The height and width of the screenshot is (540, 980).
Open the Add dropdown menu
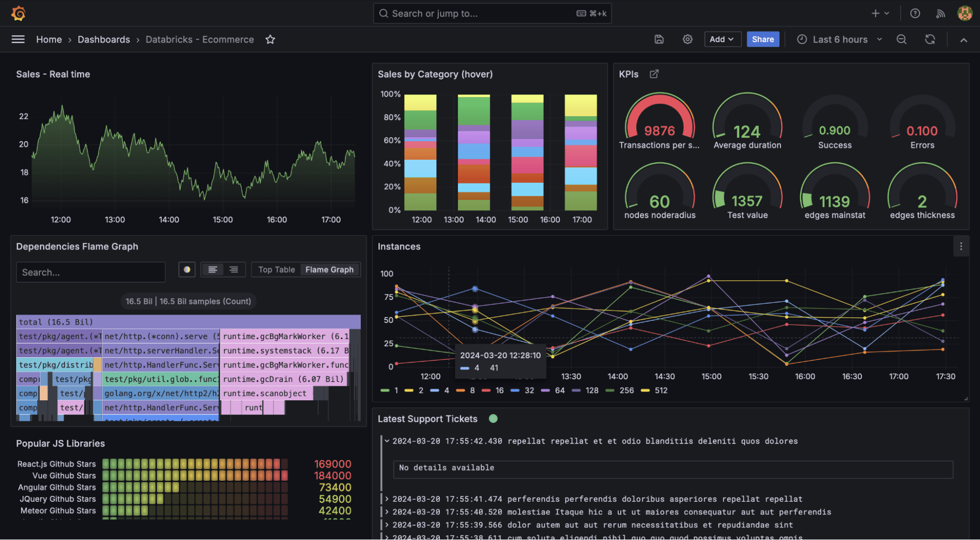click(723, 39)
